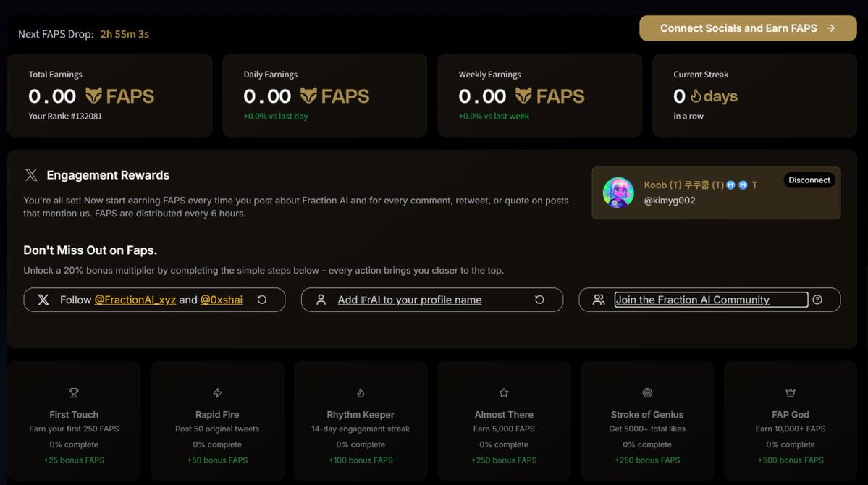The image size is (868, 485).
Task: Click Earn 5,000 FAPS text
Action: [504, 429]
